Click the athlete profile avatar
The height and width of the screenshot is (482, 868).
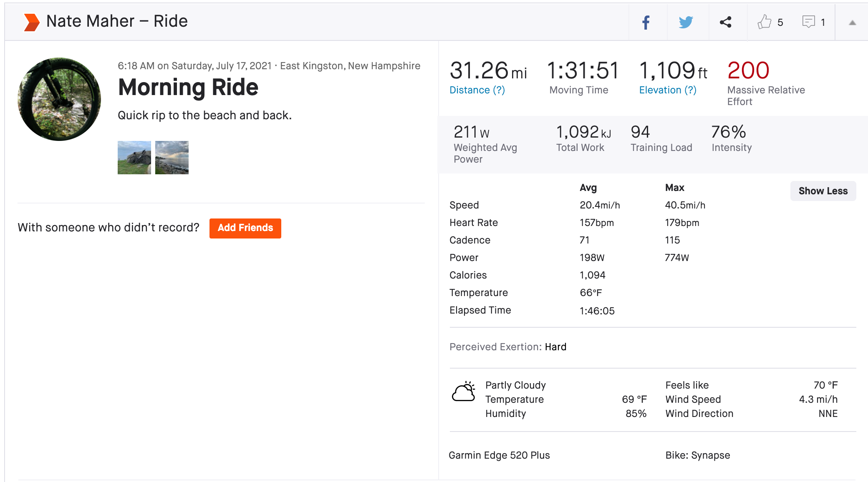click(59, 99)
